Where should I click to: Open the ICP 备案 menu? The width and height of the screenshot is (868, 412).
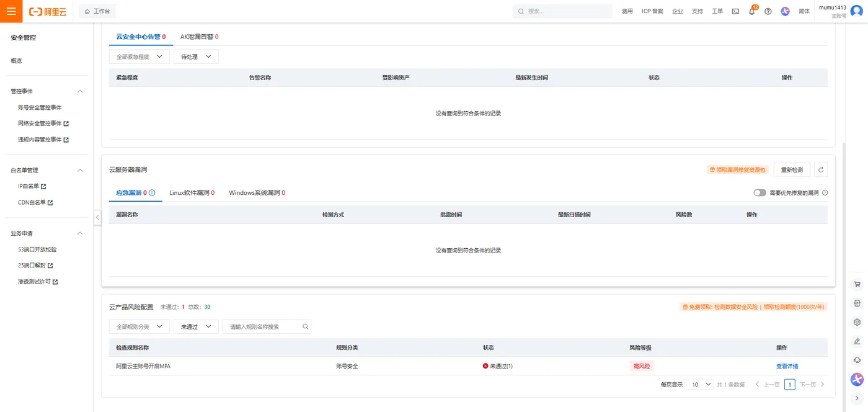tap(652, 11)
